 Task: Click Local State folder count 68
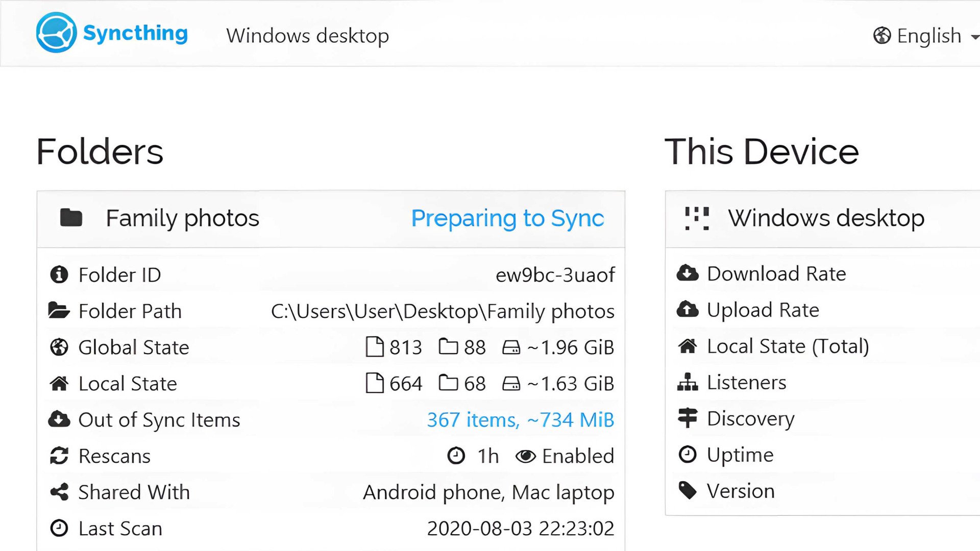click(475, 384)
